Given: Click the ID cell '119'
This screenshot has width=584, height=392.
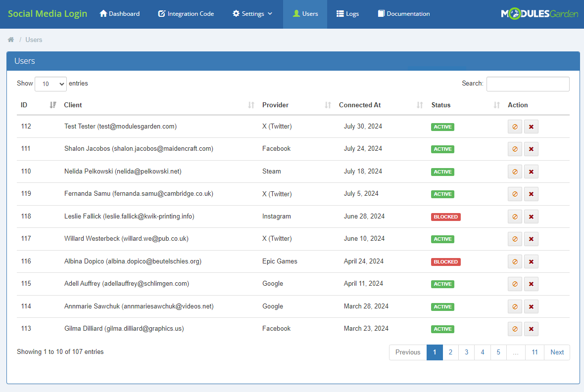Looking at the screenshot, I should 26,194.
